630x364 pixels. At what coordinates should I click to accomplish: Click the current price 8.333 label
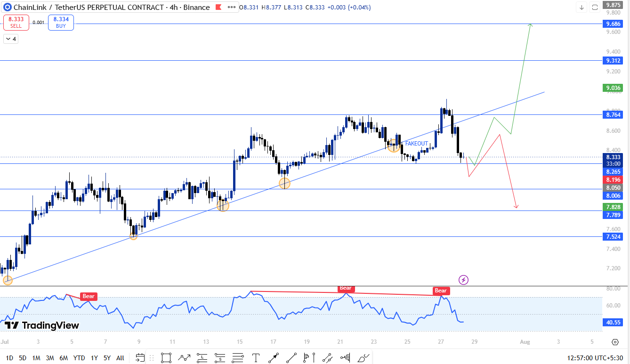[613, 157]
